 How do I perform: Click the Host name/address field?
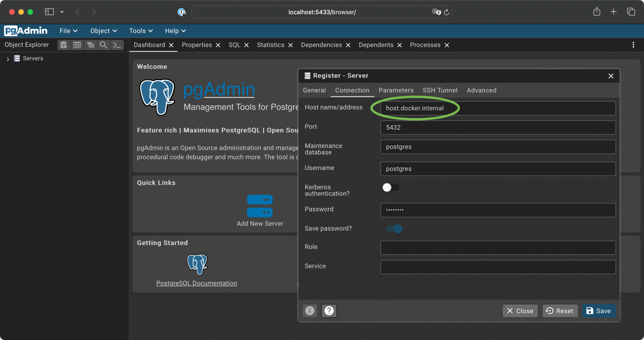498,108
